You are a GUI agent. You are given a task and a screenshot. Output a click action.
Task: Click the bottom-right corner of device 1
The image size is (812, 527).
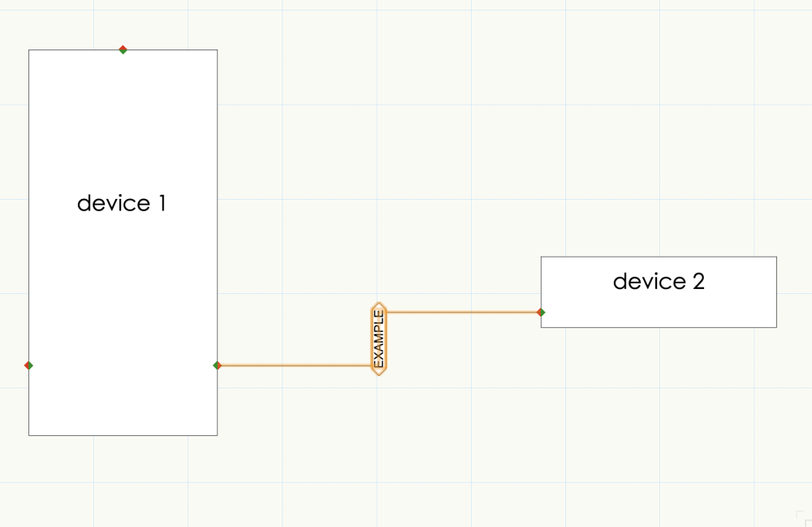pyautogui.click(x=217, y=435)
